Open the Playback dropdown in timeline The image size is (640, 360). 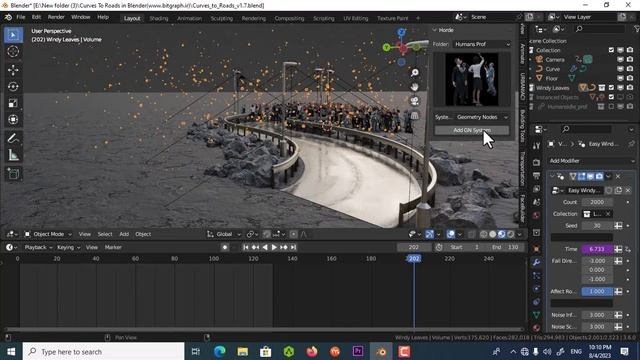38,247
